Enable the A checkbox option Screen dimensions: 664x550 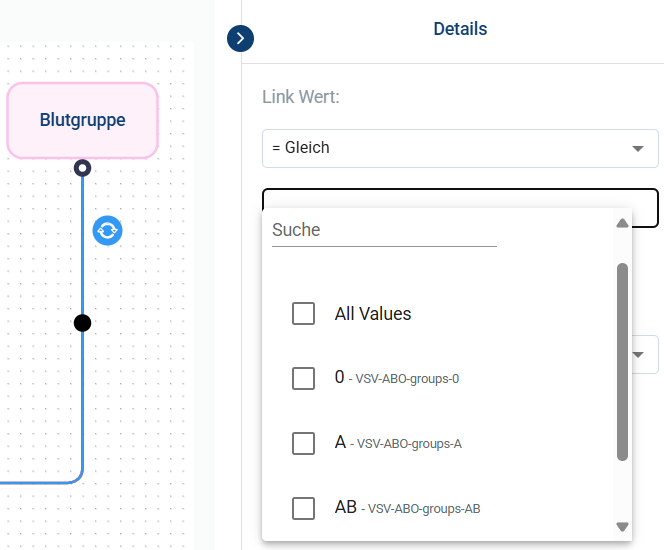tap(304, 443)
